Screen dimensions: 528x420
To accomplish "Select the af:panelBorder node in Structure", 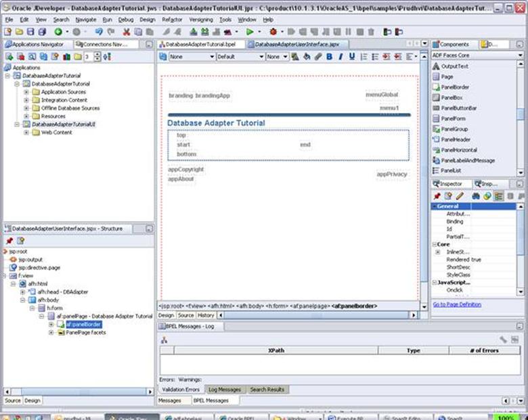I will coord(83,325).
